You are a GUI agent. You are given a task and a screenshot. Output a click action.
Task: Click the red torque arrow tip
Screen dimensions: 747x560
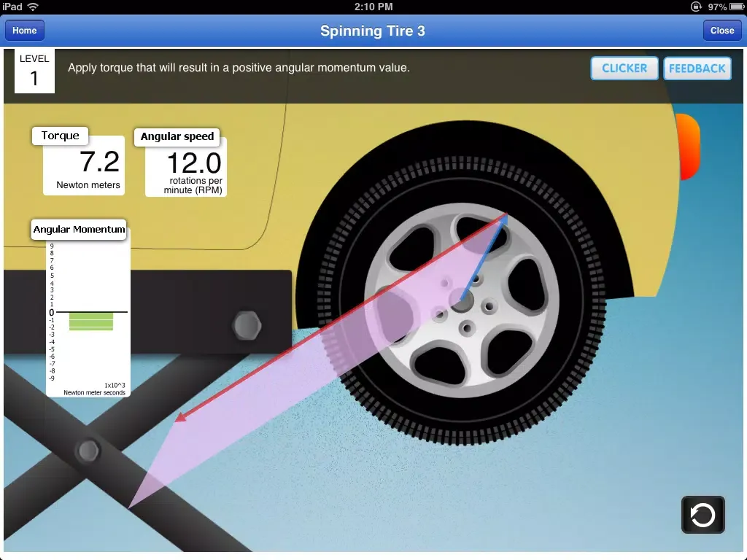click(x=180, y=418)
